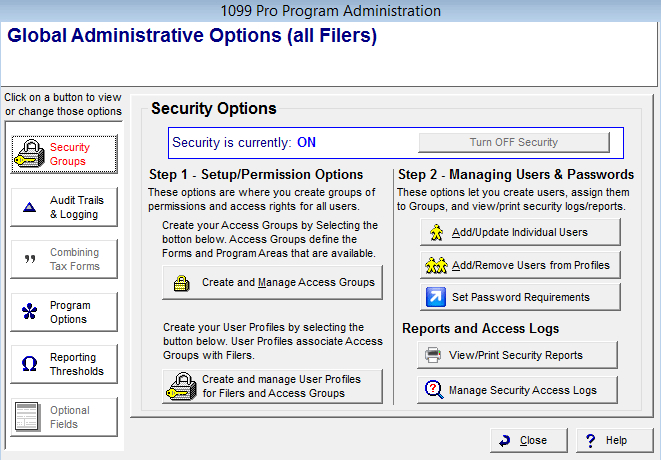
Task: Click the padlock icon on Access Groups button
Action: click(x=182, y=284)
